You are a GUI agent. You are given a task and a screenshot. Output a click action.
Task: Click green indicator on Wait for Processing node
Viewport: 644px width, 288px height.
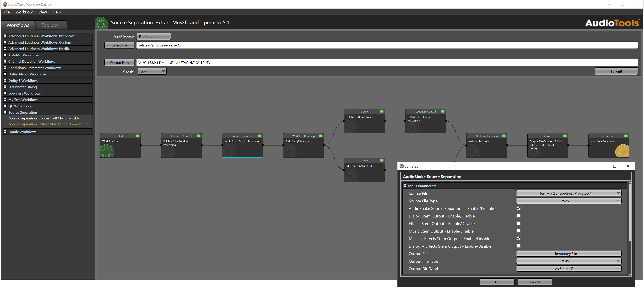pyautogui.click(x=504, y=136)
